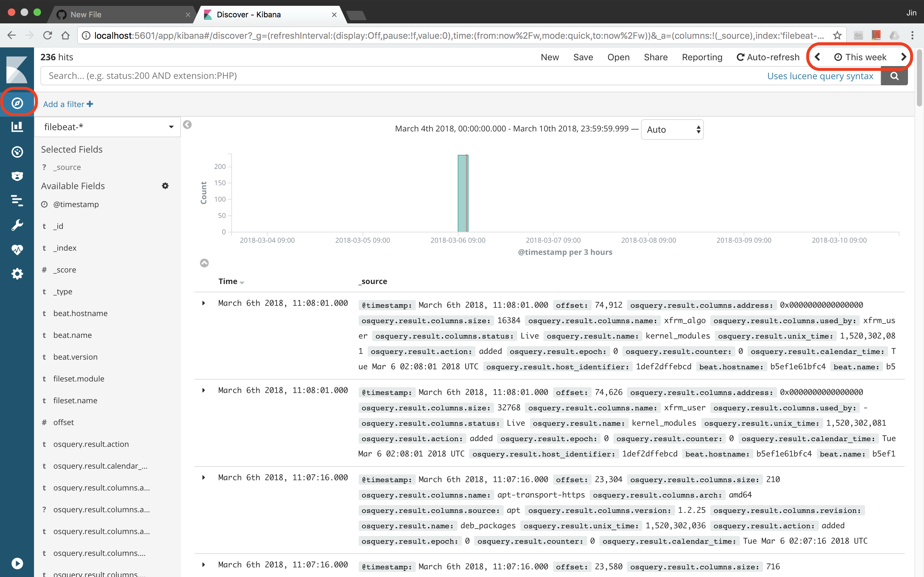
Task: Click the Add a filter link
Action: pos(68,104)
